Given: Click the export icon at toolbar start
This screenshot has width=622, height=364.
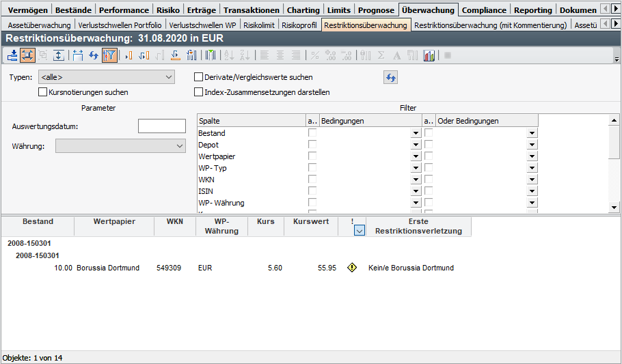Looking at the screenshot, I should click(13, 56).
